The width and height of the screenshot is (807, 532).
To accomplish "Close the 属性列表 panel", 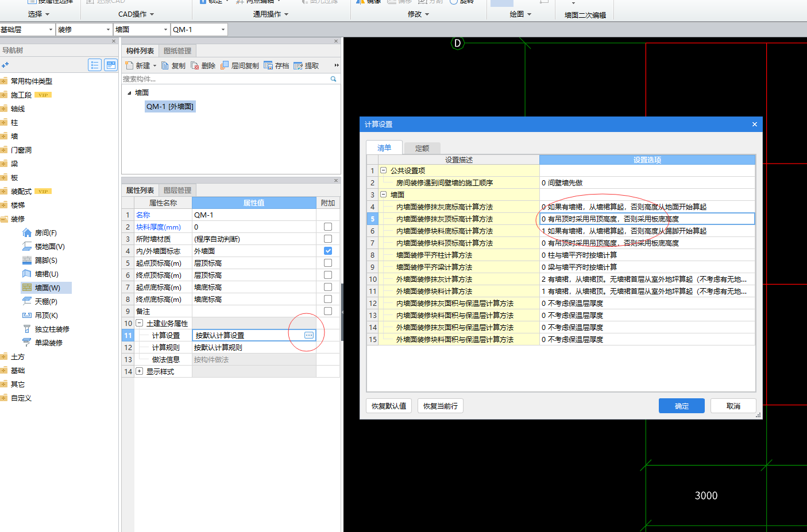I will click(x=336, y=181).
